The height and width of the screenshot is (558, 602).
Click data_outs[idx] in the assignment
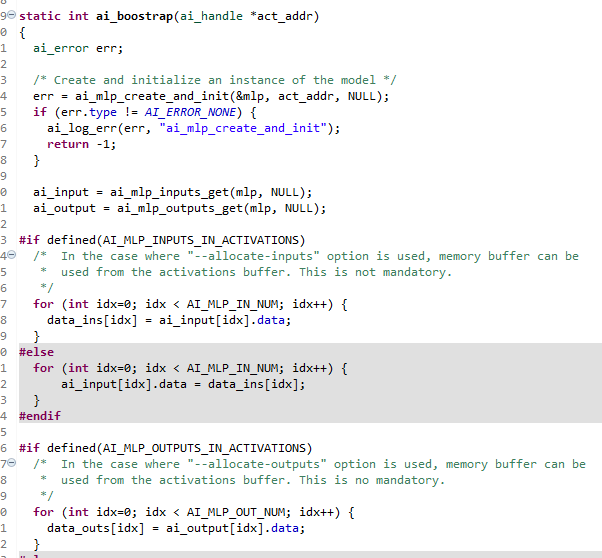(96, 528)
